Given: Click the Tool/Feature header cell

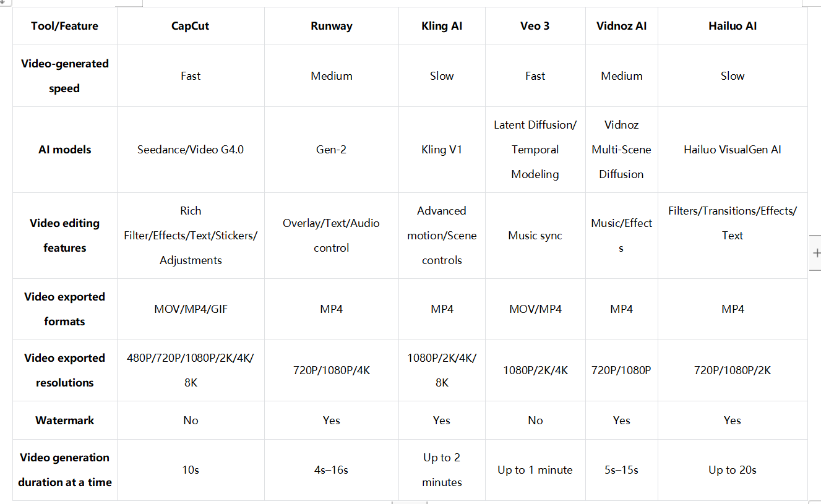Looking at the screenshot, I should (x=65, y=26).
